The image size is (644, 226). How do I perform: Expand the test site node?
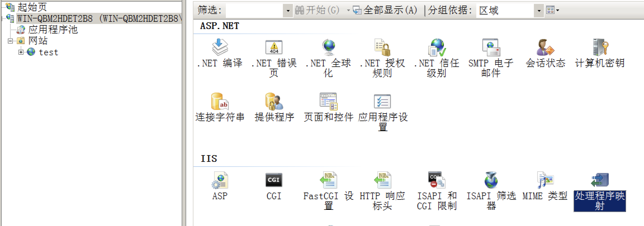click(21, 52)
